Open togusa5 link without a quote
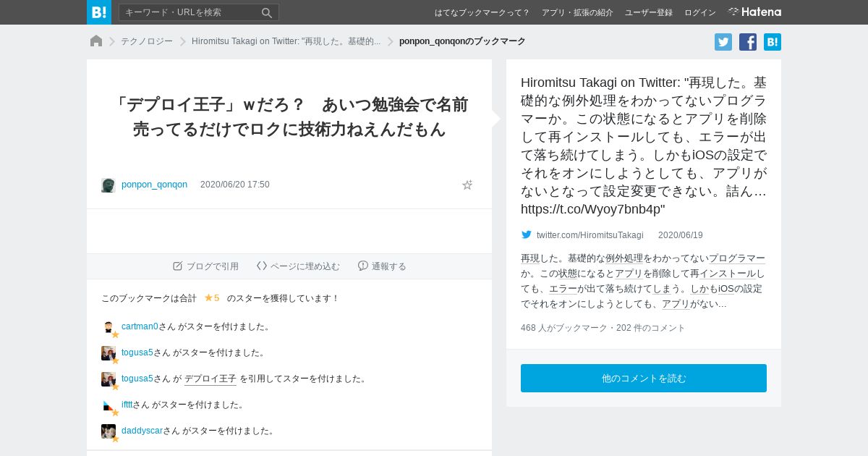This screenshot has height=456, width=868. 137,352
